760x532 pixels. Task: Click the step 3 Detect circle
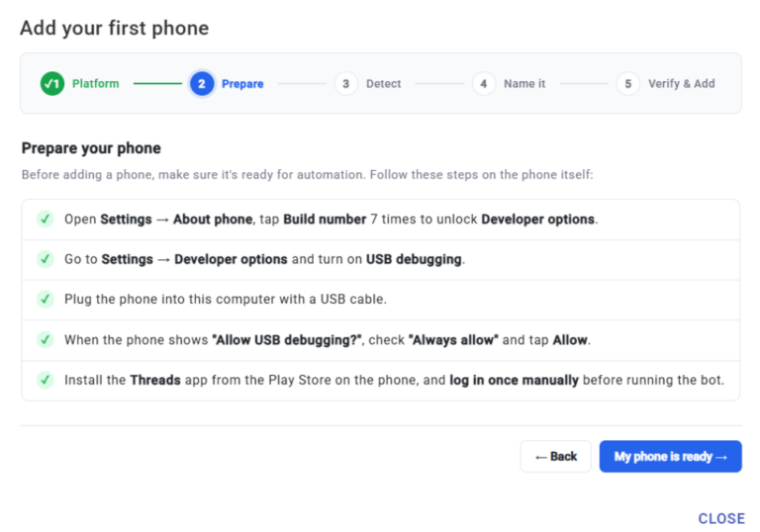[345, 84]
